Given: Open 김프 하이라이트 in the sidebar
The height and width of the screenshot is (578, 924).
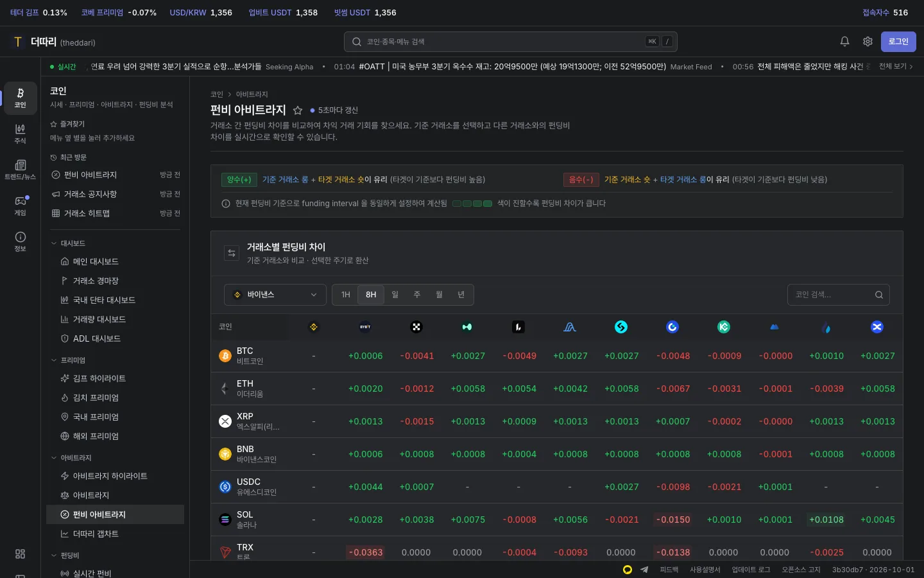Looking at the screenshot, I should point(116,378).
